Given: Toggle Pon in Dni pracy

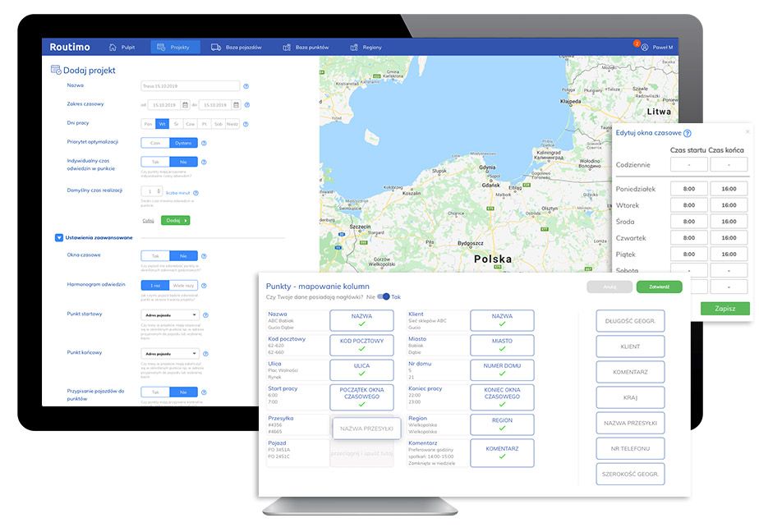Looking at the screenshot, I should pos(148,124).
